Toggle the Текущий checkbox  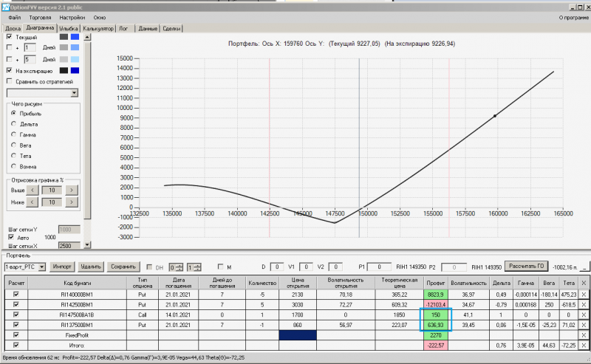[x=10, y=37]
